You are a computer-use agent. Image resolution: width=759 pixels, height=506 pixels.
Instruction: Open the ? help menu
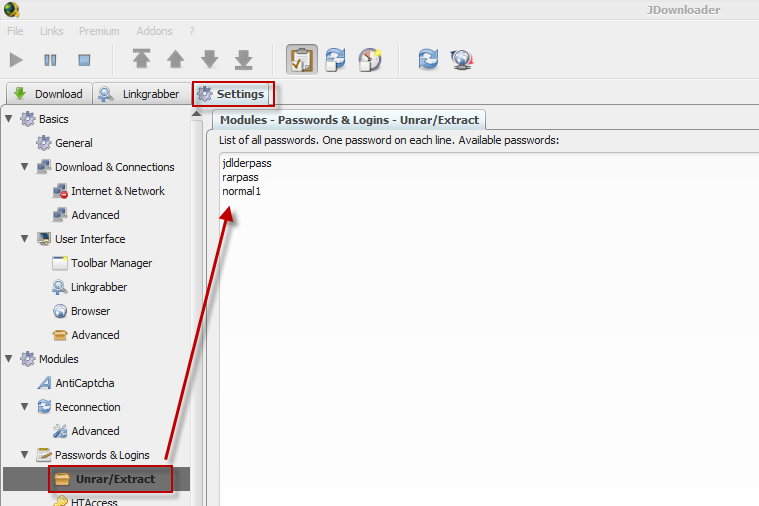[192, 31]
